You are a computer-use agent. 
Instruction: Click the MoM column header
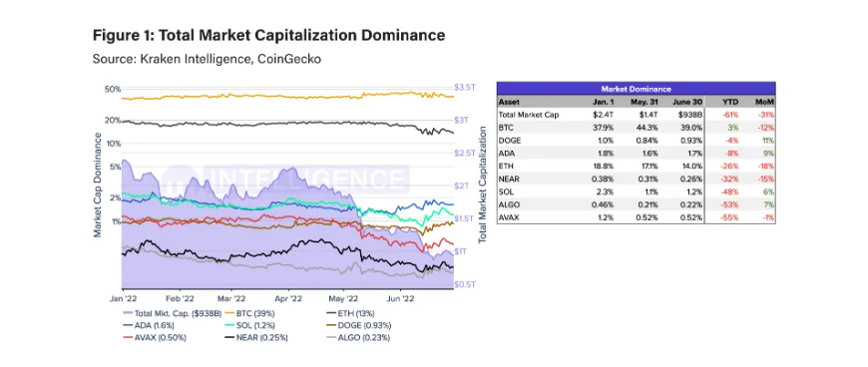point(764,102)
